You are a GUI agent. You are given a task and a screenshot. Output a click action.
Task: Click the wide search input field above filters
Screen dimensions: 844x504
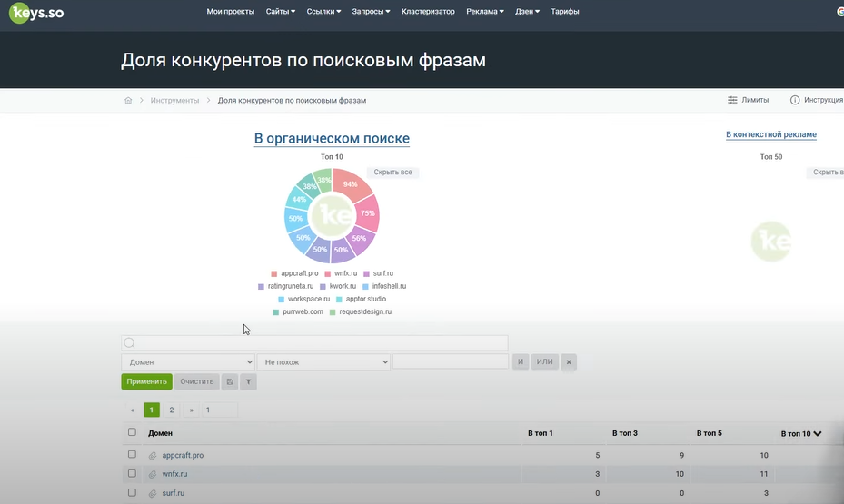[x=314, y=342]
